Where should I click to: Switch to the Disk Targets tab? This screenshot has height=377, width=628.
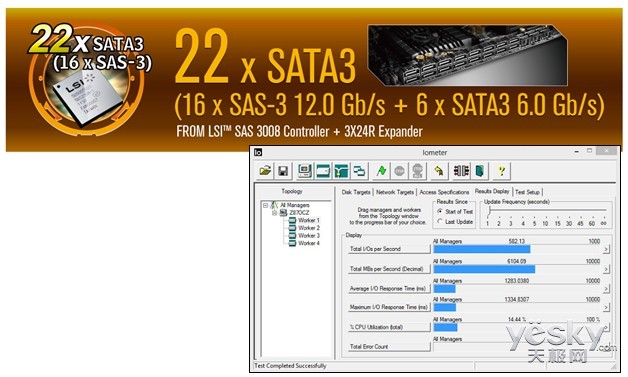click(356, 192)
